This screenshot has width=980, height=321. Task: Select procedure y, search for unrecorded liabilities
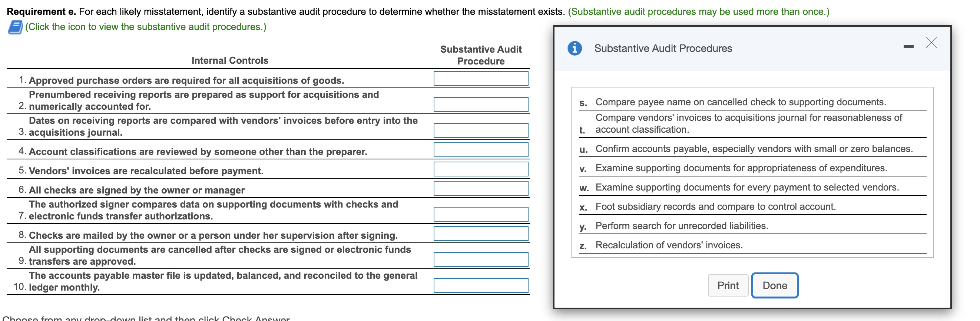pyautogui.click(x=682, y=225)
